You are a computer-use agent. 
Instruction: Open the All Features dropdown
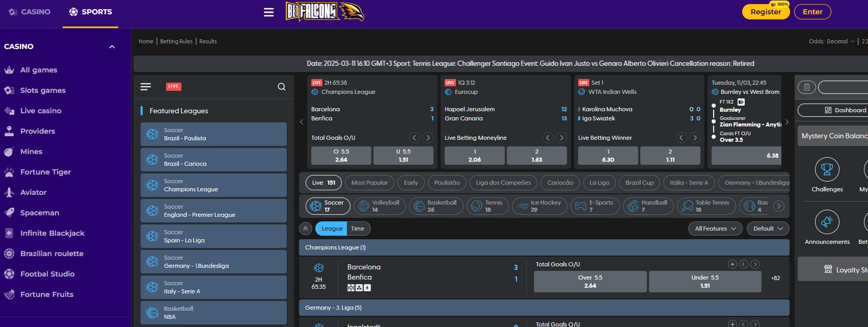click(715, 229)
